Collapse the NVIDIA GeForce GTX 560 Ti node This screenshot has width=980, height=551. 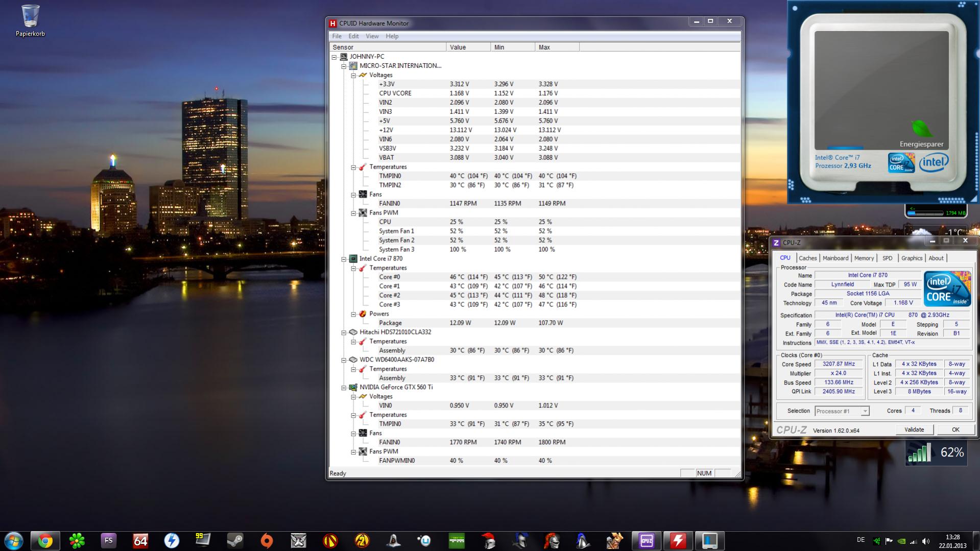[x=344, y=388]
